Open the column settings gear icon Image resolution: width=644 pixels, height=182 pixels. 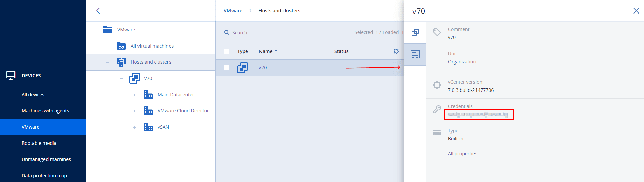pos(396,51)
